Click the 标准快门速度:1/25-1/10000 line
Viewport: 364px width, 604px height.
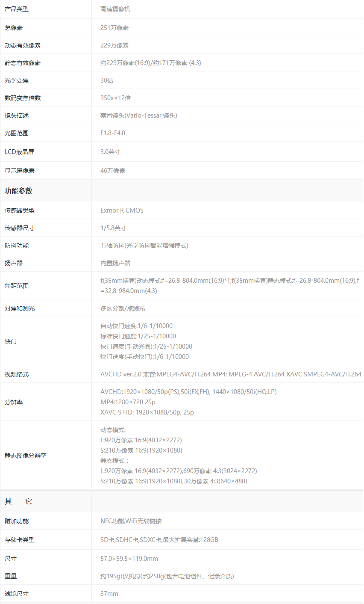(138, 336)
